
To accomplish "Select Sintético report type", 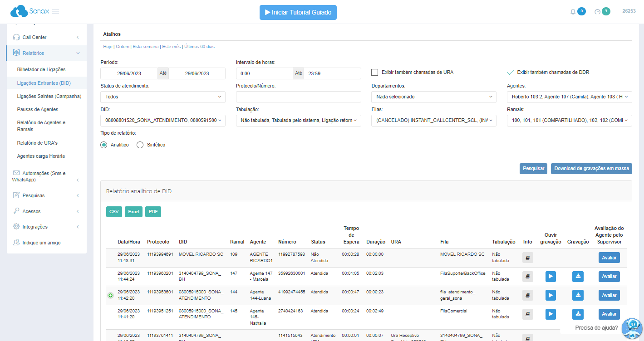I will click(140, 145).
